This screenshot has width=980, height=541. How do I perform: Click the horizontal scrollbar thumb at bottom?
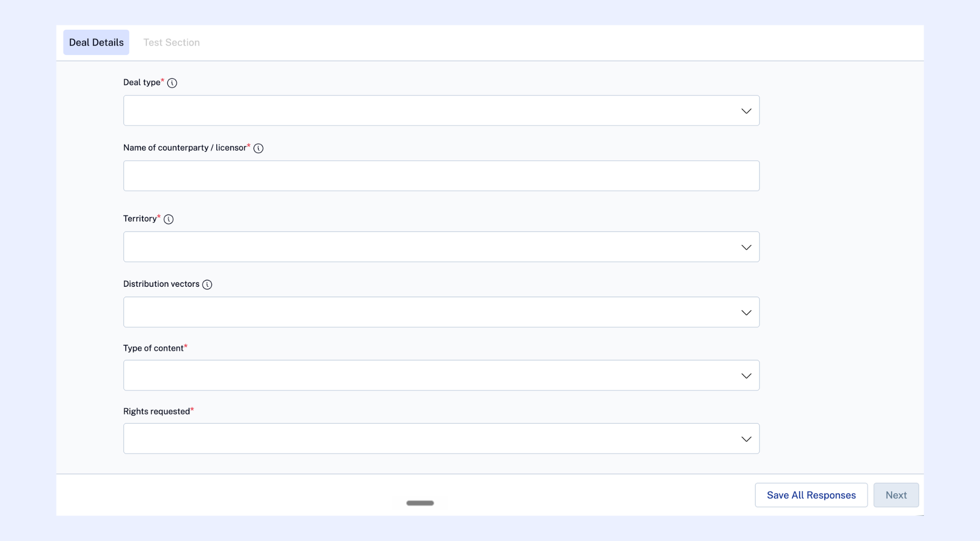coord(420,503)
